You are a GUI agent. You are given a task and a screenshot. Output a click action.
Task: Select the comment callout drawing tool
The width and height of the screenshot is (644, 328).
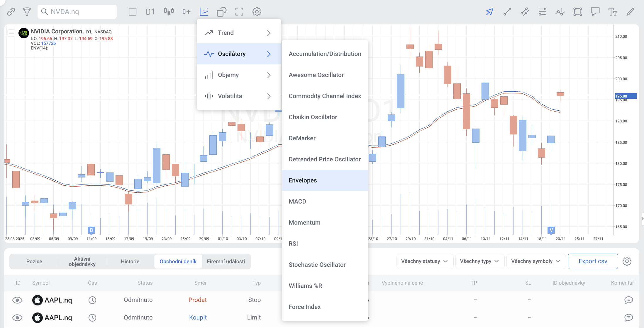pyautogui.click(x=595, y=12)
